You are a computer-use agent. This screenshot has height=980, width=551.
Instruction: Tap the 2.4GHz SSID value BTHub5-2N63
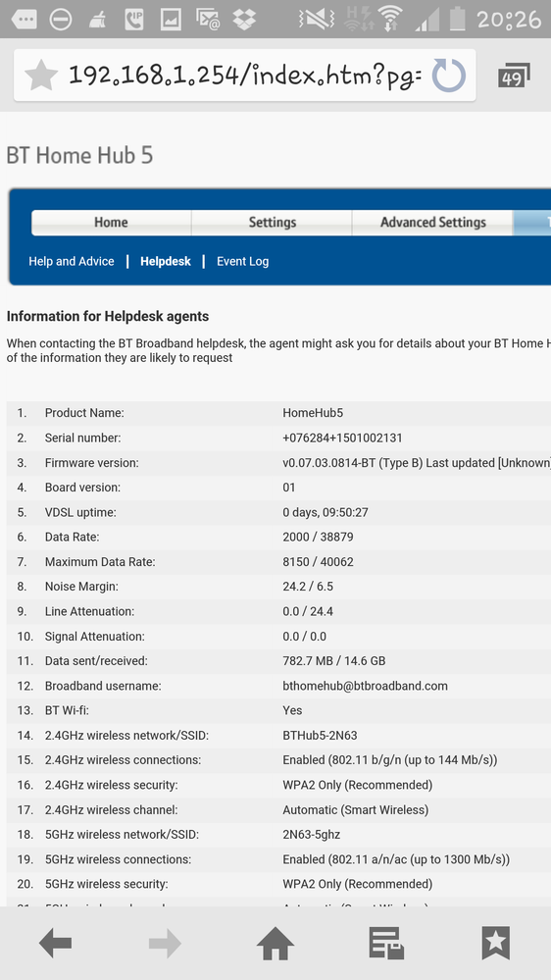tap(320, 736)
